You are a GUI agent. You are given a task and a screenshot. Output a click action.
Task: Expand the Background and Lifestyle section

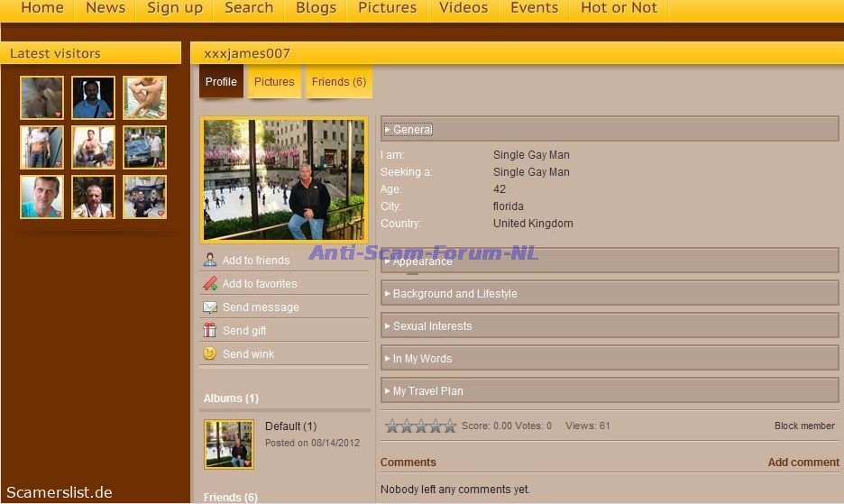(454, 294)
